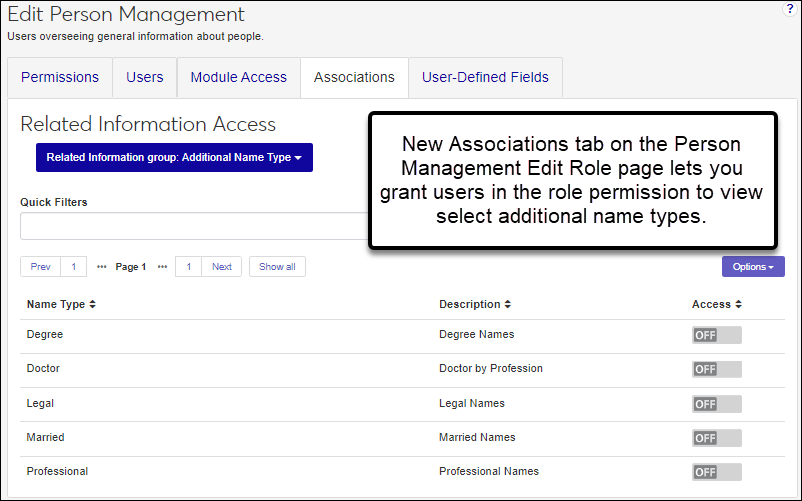Screen dimensions: 802x501
Task: Click the help question mark icon
Action: tap(790, 9)
